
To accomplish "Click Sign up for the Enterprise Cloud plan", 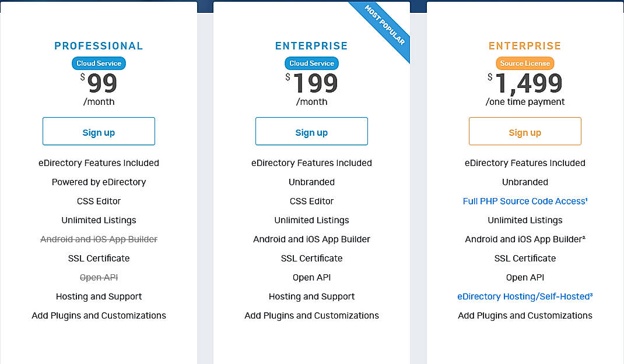I will pyautogui.click(x=311, y=131).
